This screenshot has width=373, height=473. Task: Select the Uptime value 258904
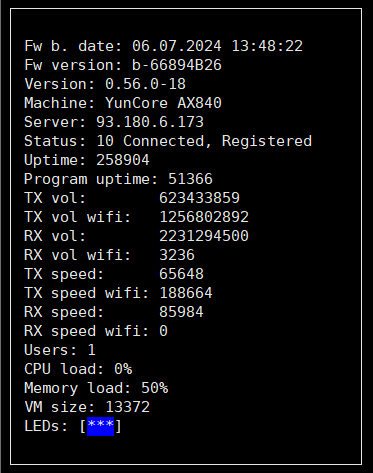(x=123, y=160)
